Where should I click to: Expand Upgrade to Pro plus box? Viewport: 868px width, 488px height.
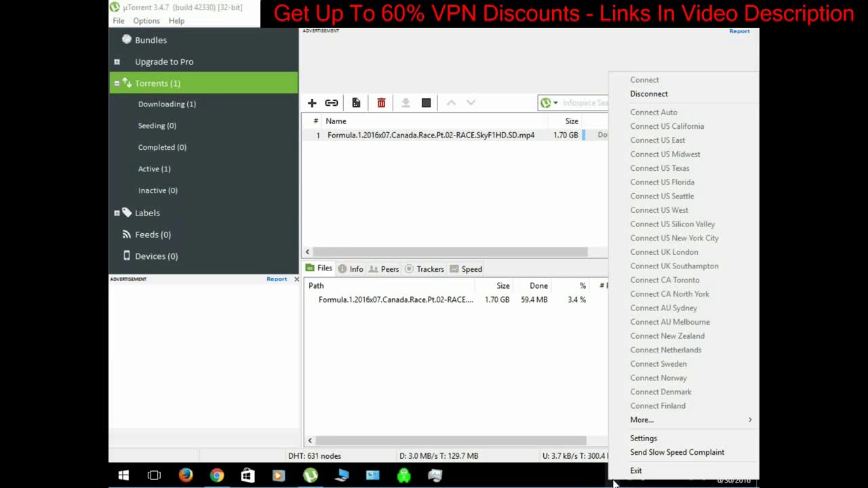click(117, 62)
